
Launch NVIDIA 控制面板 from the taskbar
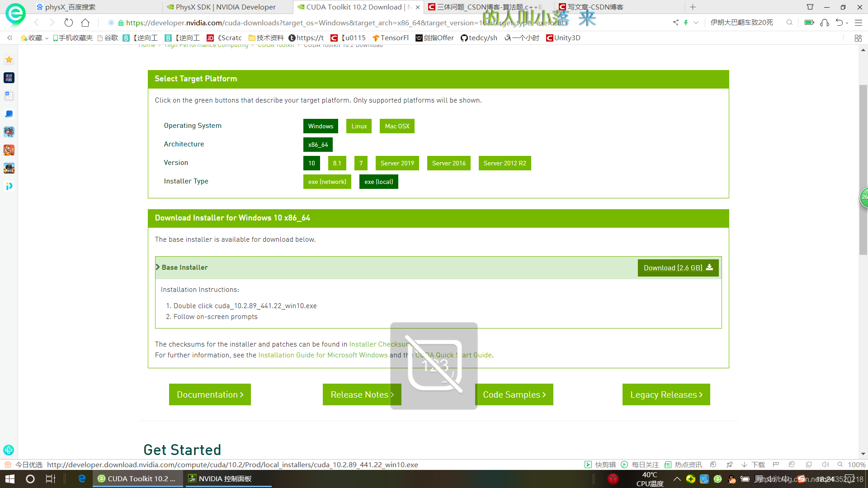point(222,479)
